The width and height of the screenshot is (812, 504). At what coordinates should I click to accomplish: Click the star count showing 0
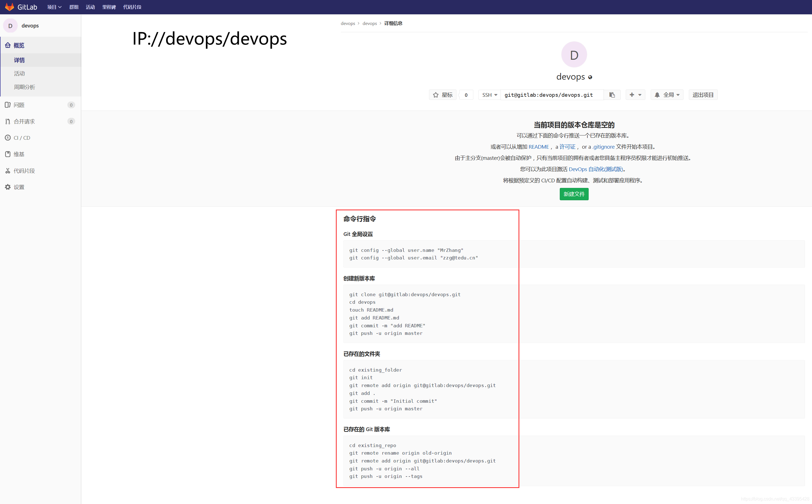coord(466,95)
